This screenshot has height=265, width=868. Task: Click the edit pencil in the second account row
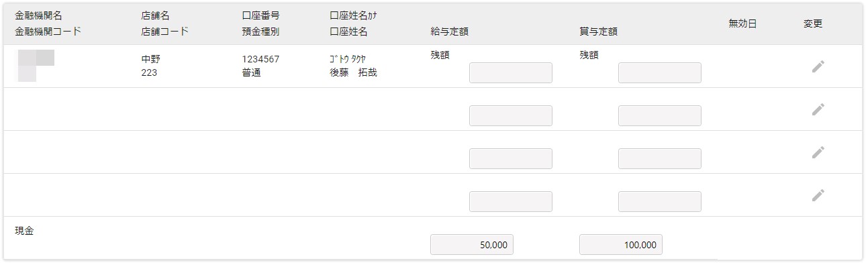point(818,109)
